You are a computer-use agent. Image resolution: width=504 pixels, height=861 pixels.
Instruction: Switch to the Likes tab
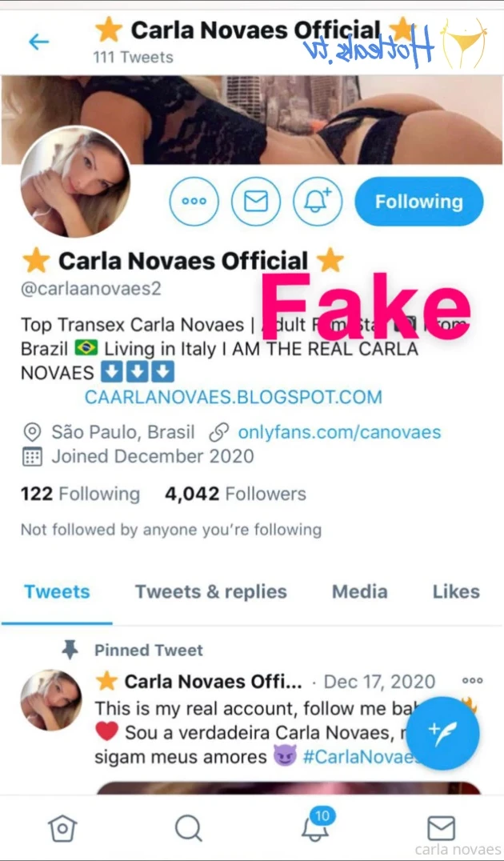click(456, 591)
